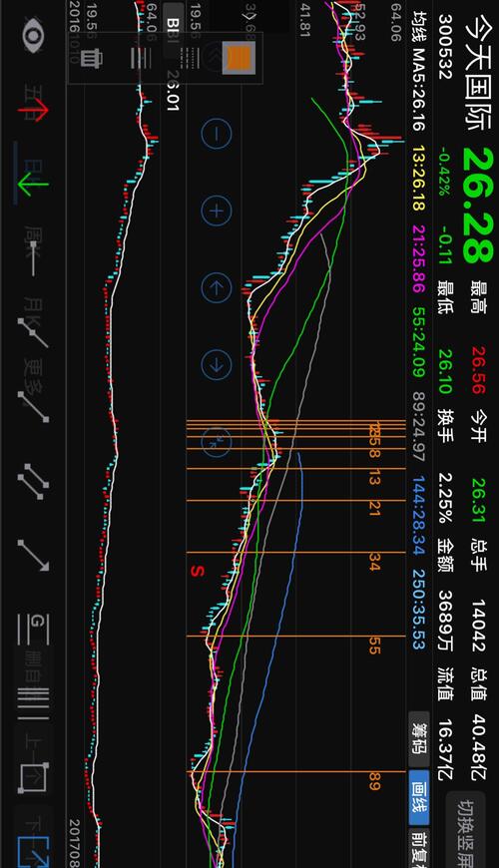
Task: Tap the 250:35.53 average label
Action: (419, 609)
